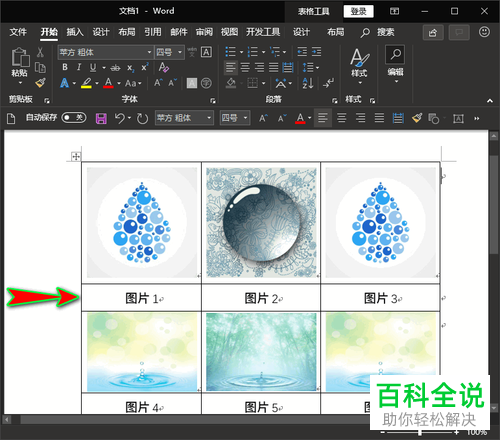The height and width of the screenshot is (440, 500).
Task: Click the phonetic guide icon
Action: [x=192, y=52]
